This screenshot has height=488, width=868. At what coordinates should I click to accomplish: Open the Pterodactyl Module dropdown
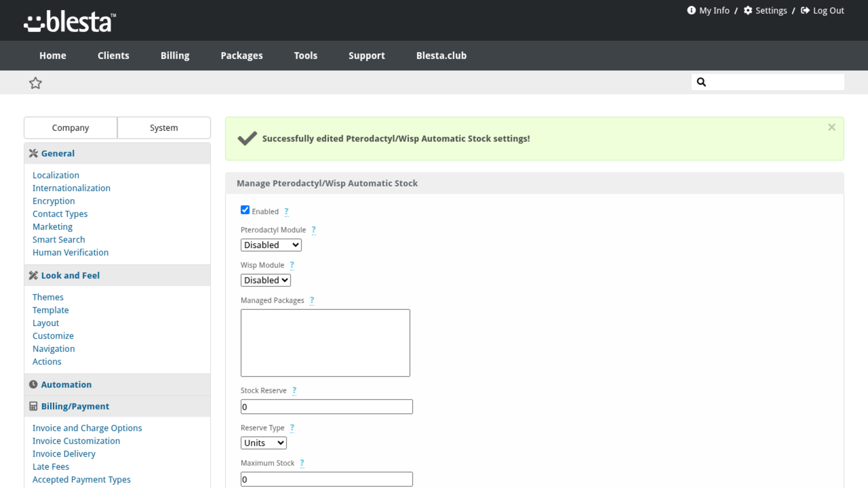(x=271, y=245)
